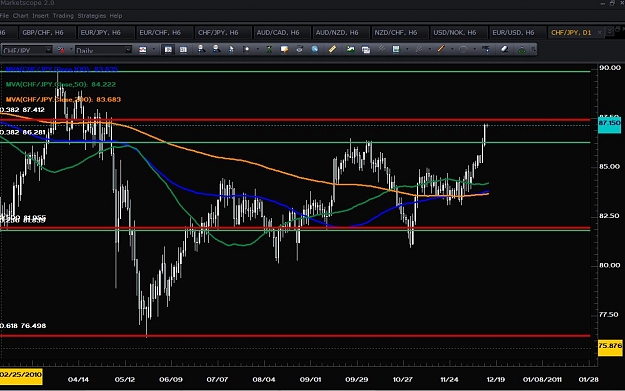625x391 pixels.
Task: Click the green person icon in toolbar
Action: pyautogui.click(x=522, y=50)
